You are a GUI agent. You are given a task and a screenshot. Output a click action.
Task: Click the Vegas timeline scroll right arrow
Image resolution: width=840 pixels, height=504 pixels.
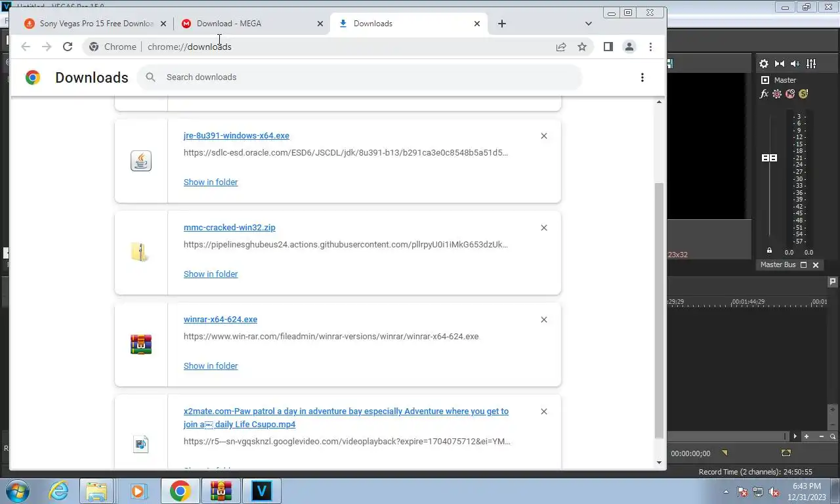click(795, 436)
